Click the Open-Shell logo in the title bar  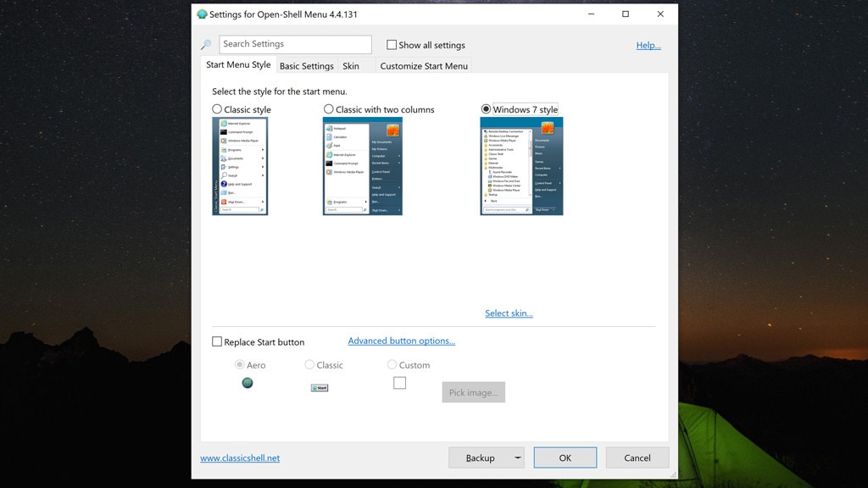click(201, 14)
